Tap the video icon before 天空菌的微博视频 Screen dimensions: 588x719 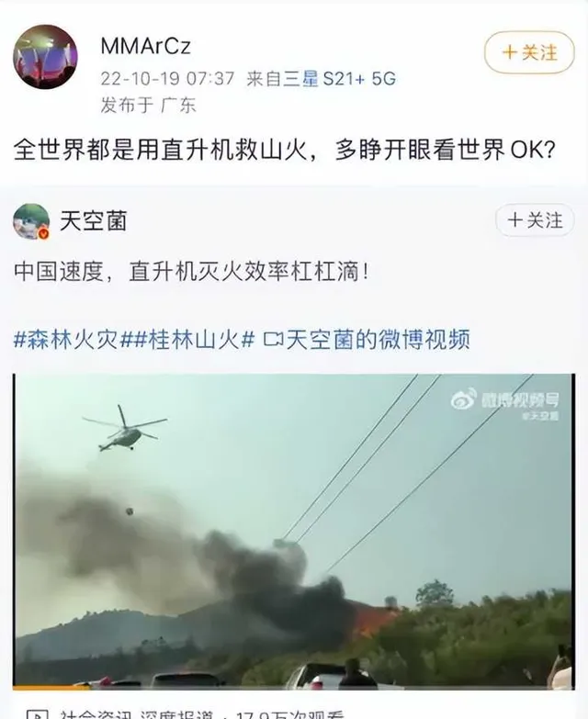tap(274, 341)
